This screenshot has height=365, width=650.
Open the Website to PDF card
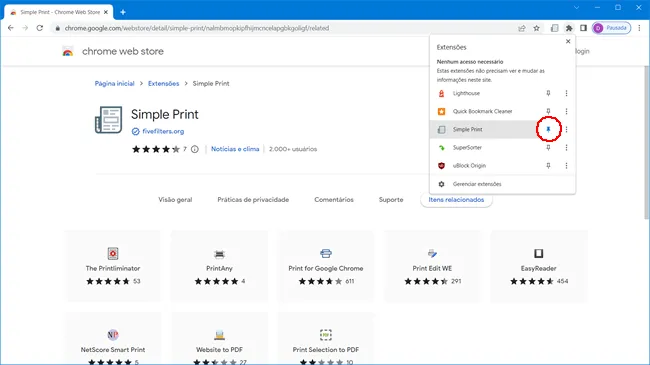click(x=219, y=339)
